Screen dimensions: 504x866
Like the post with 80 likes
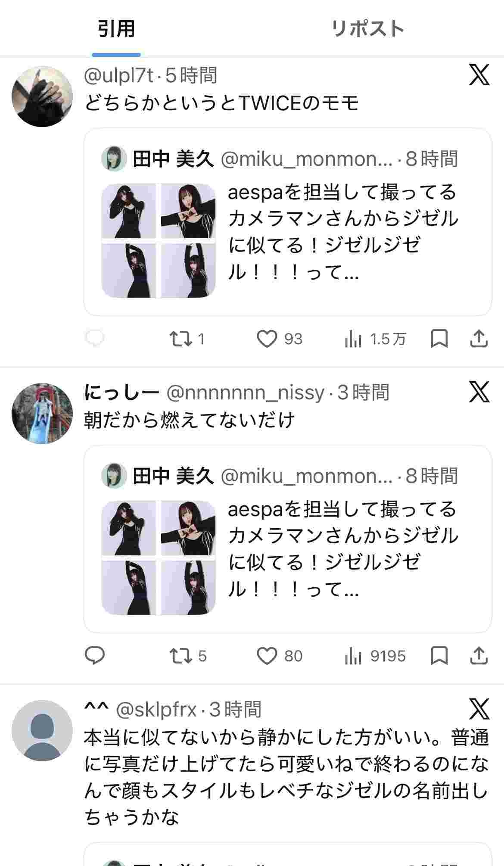[267, 656]
